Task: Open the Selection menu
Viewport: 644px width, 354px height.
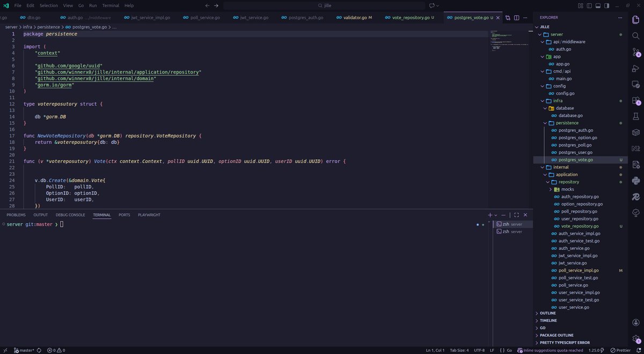Action: pos(48,5)
